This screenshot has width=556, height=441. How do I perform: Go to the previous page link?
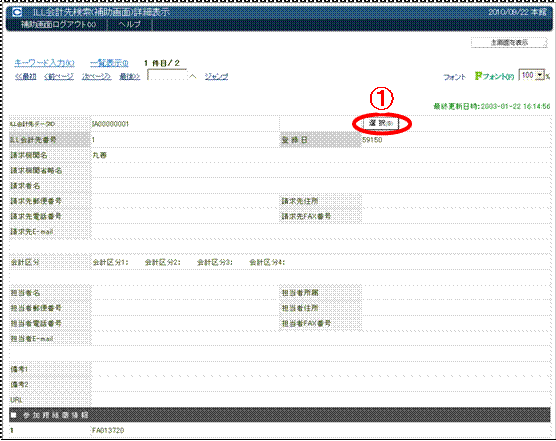click(59, 76)
